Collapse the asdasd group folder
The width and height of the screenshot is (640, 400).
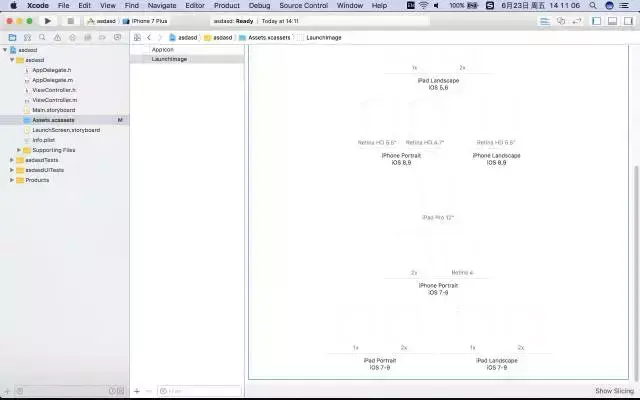[x=12, y=60]
